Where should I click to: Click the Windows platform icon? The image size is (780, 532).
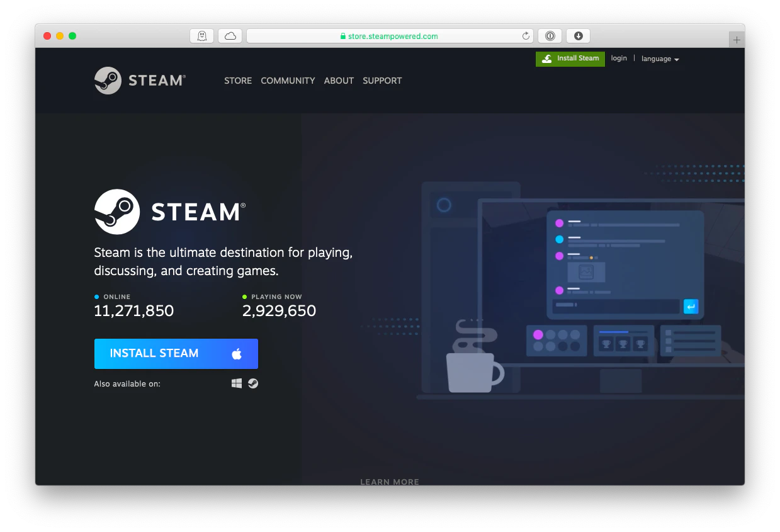[x=237, y=383]
